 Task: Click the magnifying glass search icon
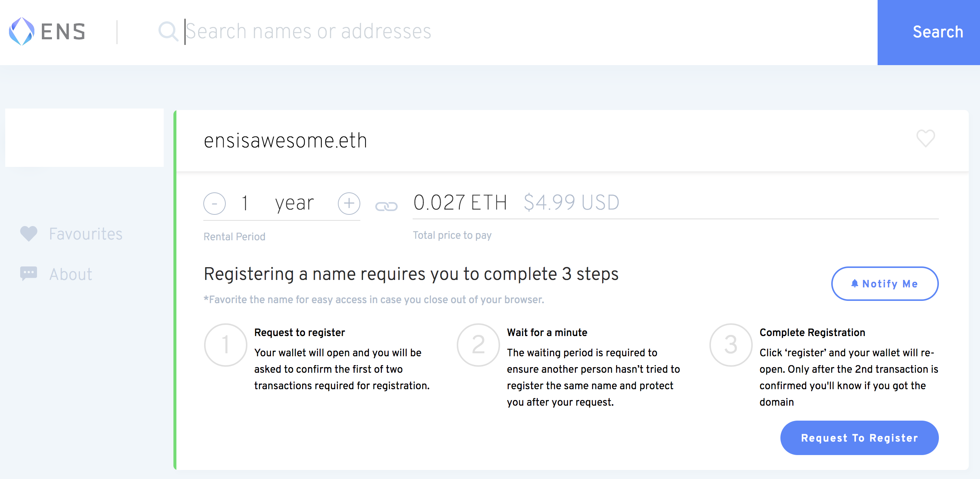[x=168, y=31]
